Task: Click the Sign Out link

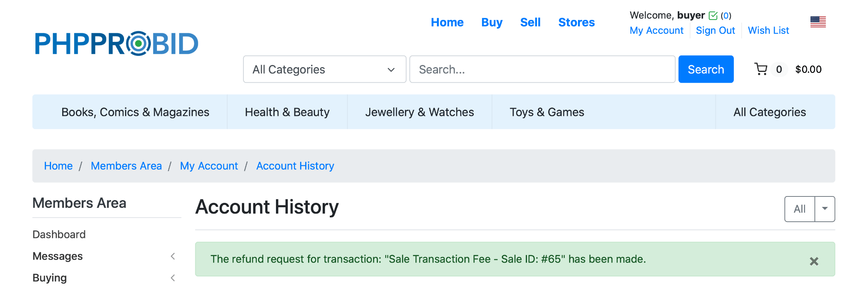Action: point(715,31)
